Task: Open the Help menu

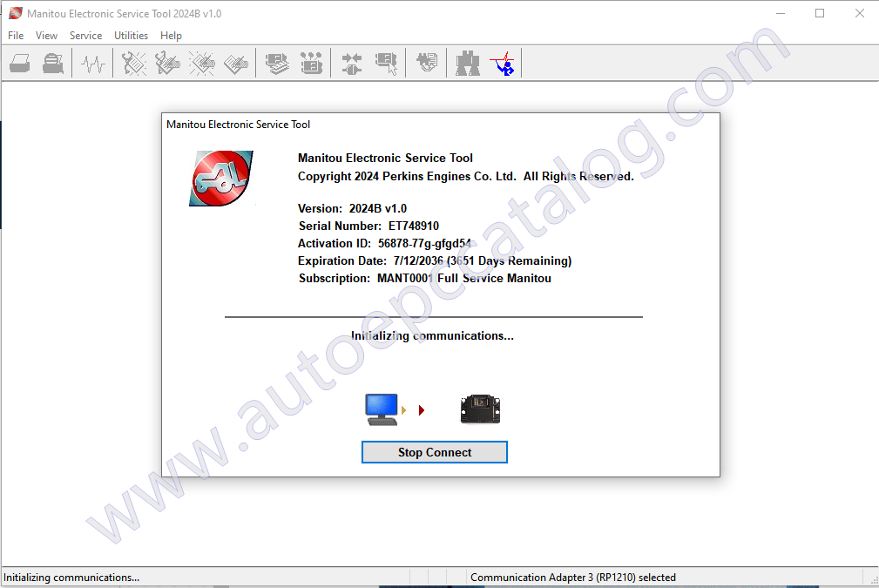Action: [171, 36]
